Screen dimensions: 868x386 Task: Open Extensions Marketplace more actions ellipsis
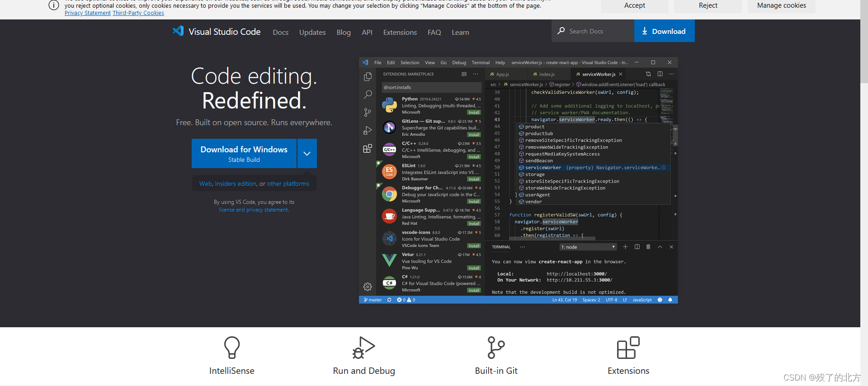tap(476, 74)
